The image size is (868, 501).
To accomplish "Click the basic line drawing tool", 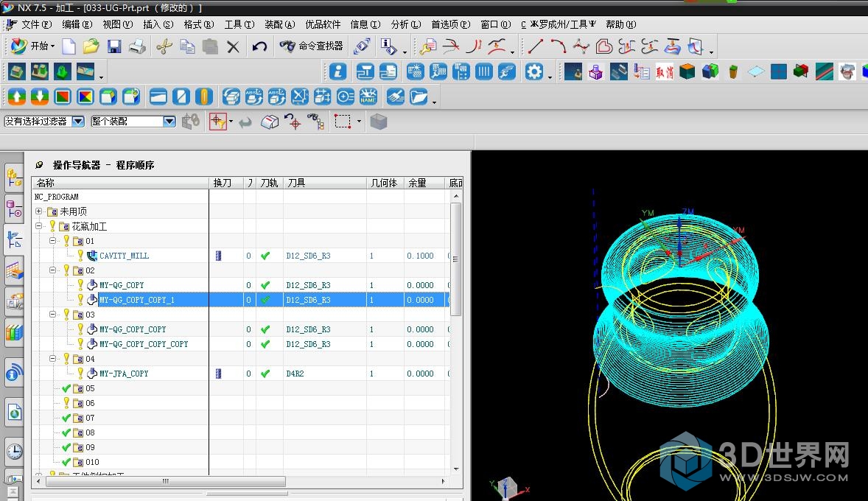I will pos(536,47).
